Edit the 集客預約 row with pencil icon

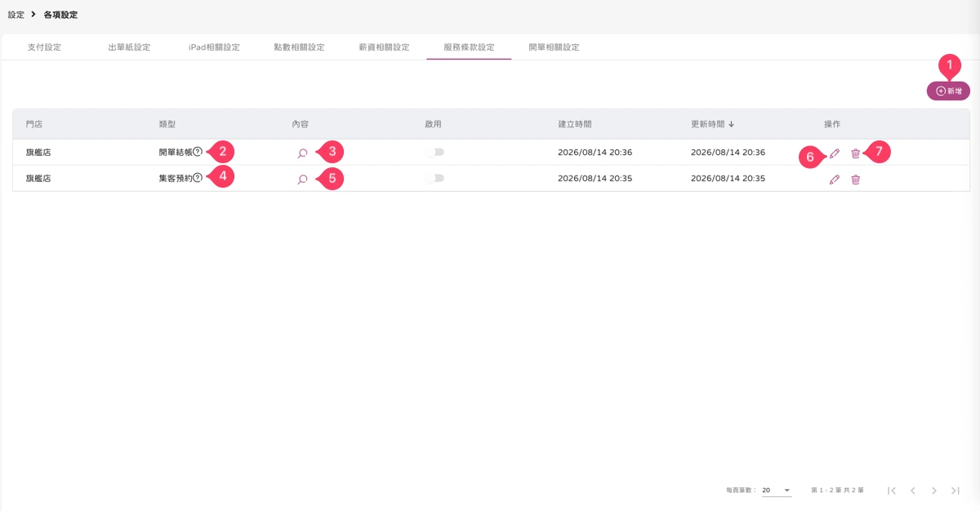pos(834,180)
